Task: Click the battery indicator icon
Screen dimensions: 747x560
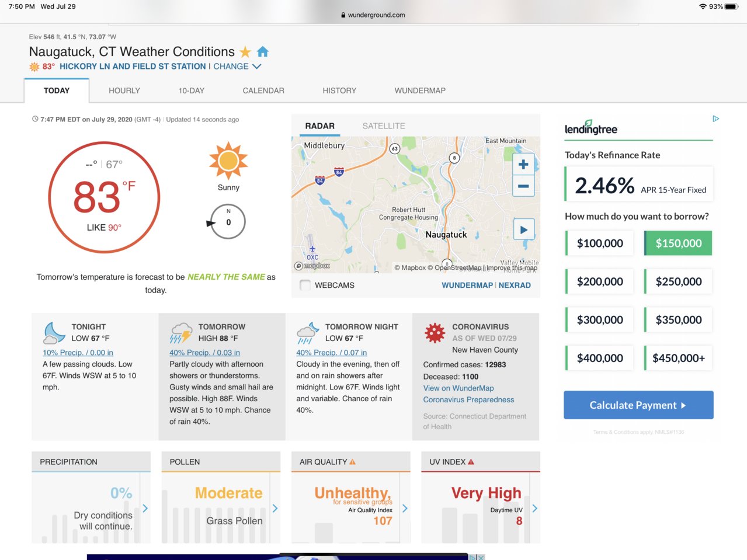Action: pyautogui.click(x=731, y=6)
